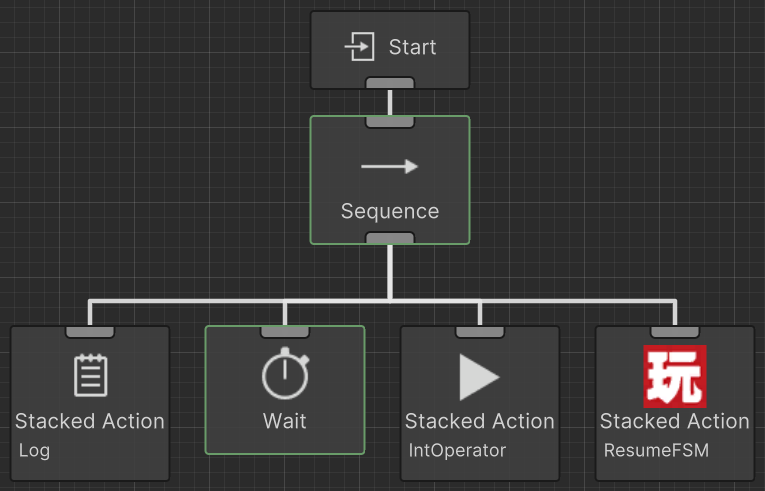Click the notepad icon on Log node

click(x=90, y=376)
